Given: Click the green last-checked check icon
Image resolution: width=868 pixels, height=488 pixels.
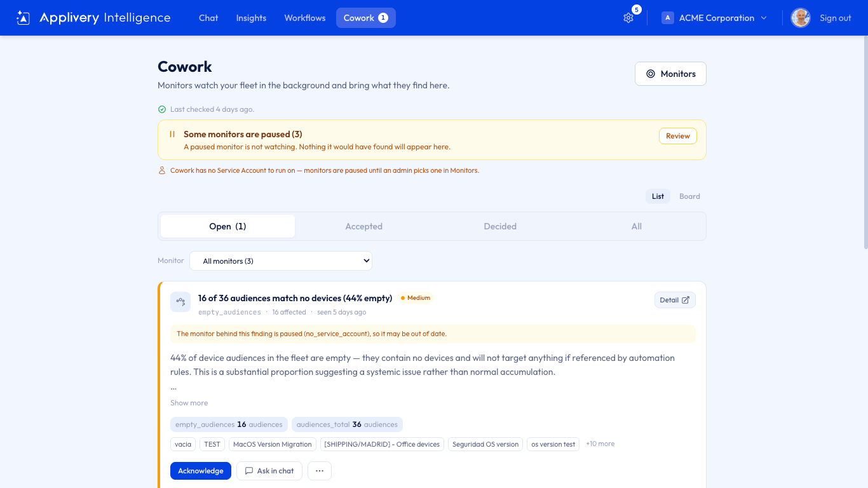Looking at the screenshot, I should coord(162,109).
